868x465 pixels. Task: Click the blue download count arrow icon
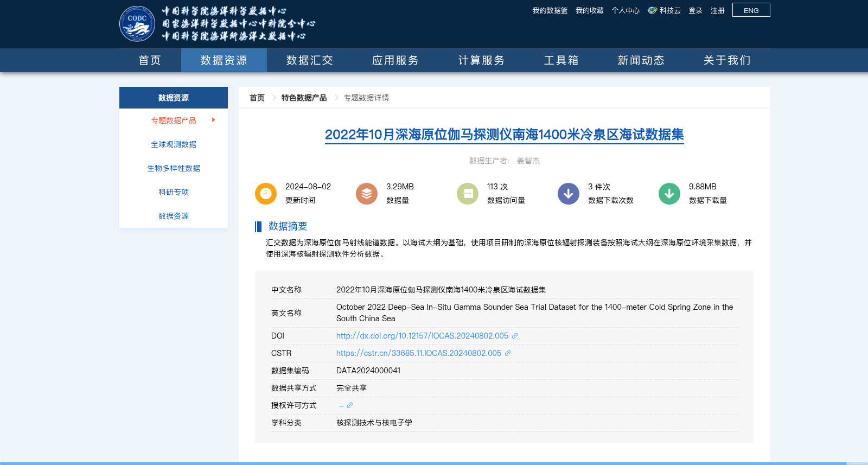pyautogui.click(x=569, y=194)
